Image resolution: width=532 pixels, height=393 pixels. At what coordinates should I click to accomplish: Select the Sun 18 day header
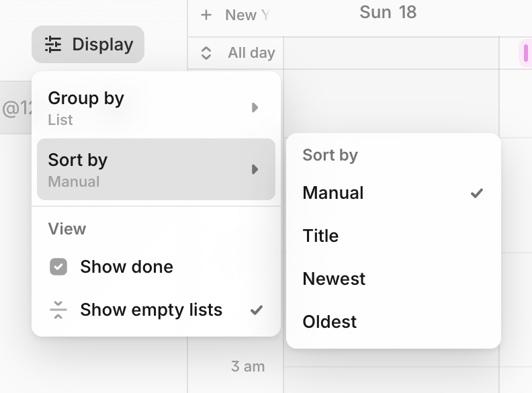point(388,13)
